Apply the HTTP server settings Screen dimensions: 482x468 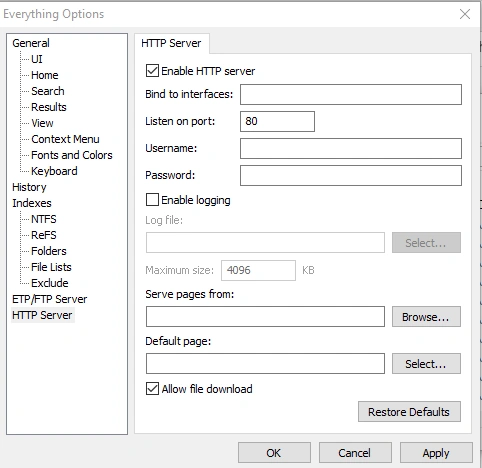pyautogui.click(x=436, y=453)
